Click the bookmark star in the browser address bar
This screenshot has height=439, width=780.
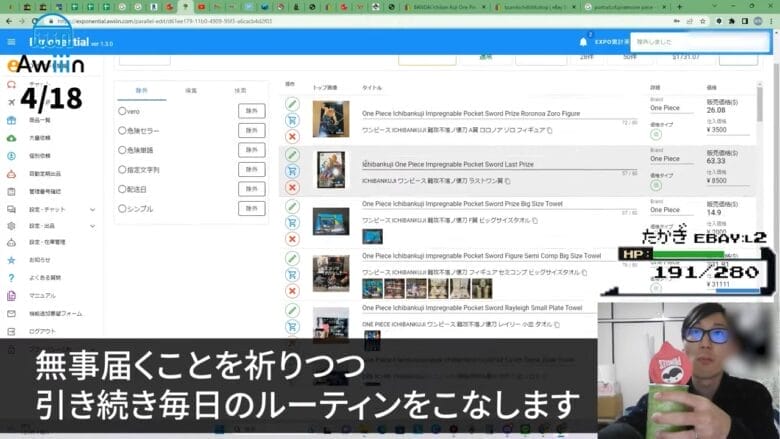tap(702, 21)
